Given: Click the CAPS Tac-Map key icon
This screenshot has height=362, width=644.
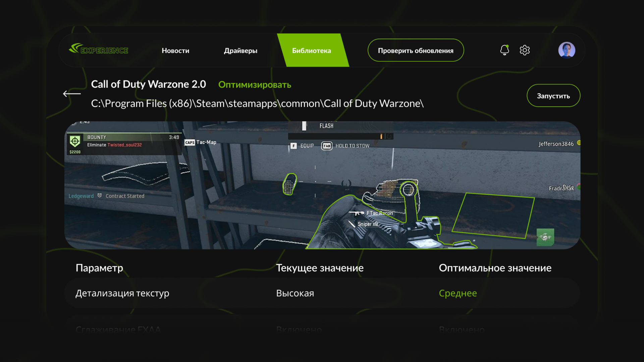Looking at the screenshot, I should pyautogui.click(x=190, y=142).
